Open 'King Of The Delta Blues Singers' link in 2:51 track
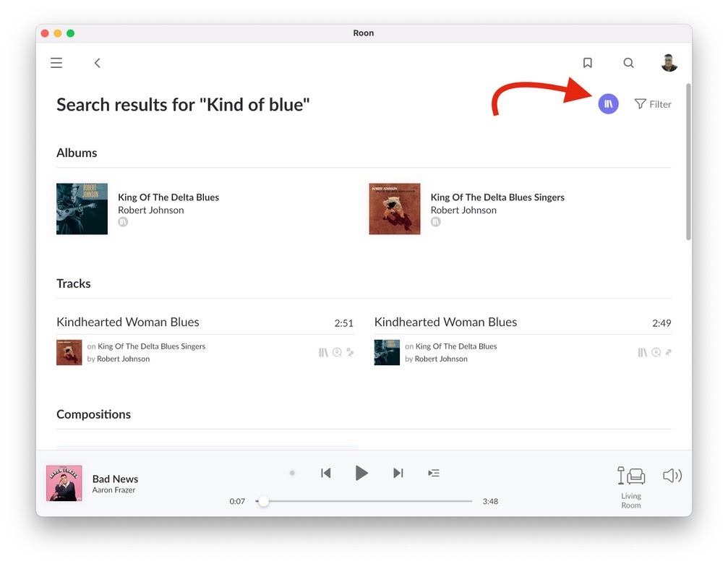The width and height of the screenshot is (728, 564). [151, 346]
